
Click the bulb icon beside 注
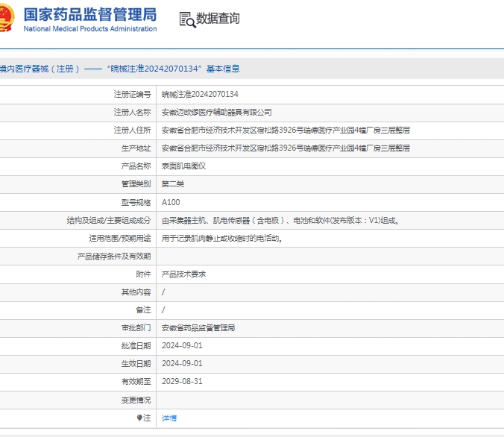click(139, 418)
